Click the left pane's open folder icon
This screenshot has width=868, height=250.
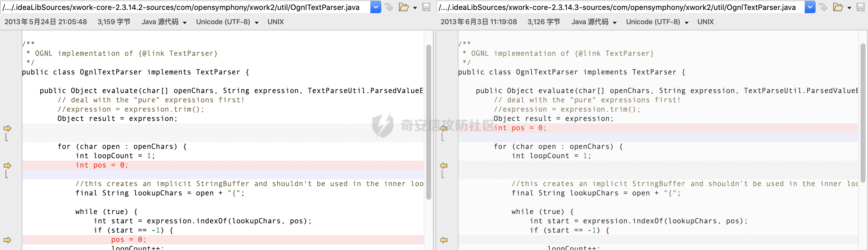point(403,7)
